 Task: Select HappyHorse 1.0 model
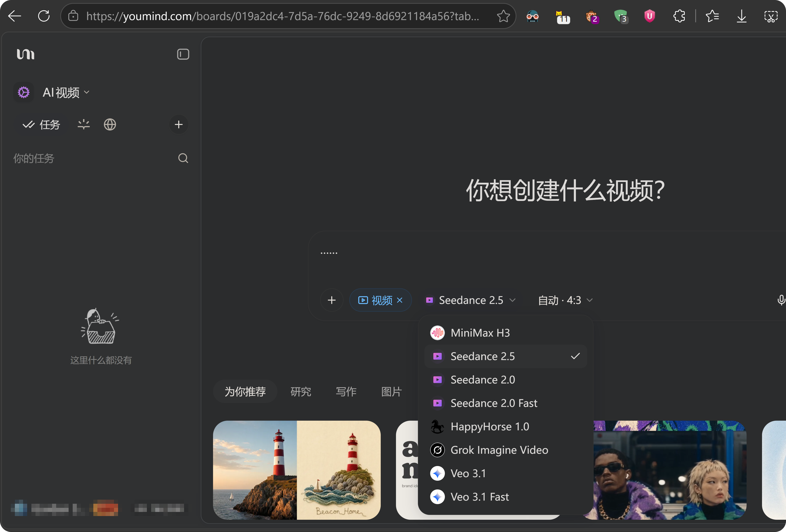click(505, 426)
